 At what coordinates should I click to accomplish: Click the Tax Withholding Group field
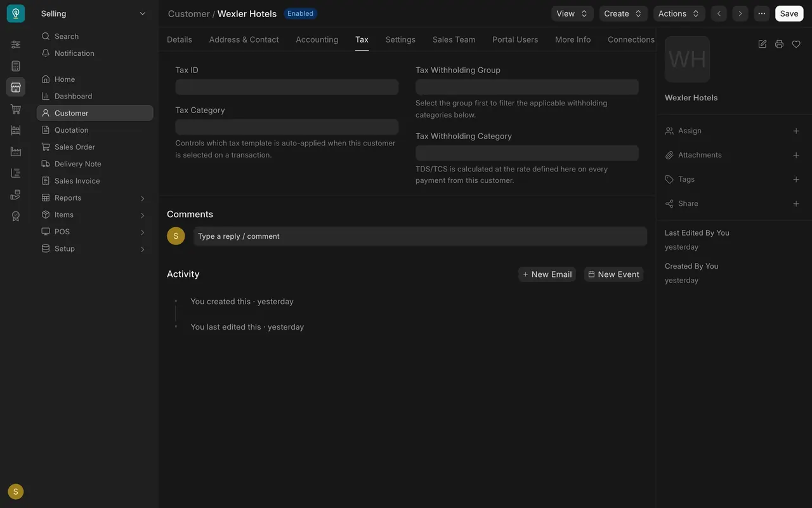(527, 87)
